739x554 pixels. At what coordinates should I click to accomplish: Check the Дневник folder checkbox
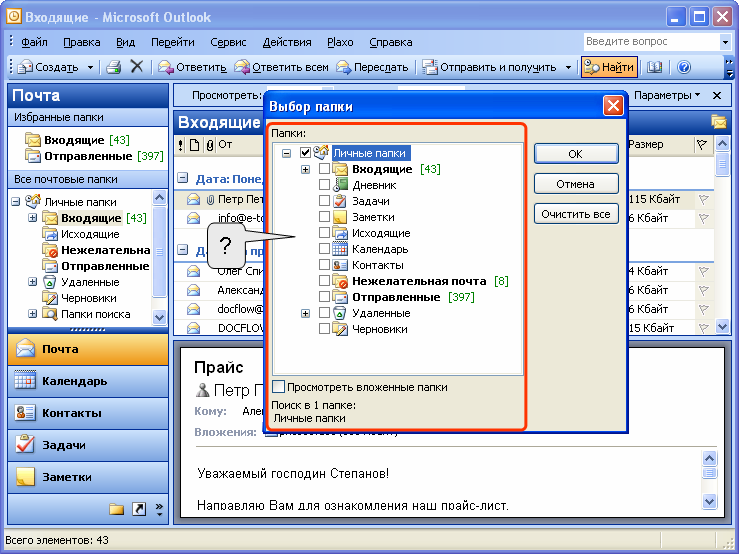(x=324, y=185)
